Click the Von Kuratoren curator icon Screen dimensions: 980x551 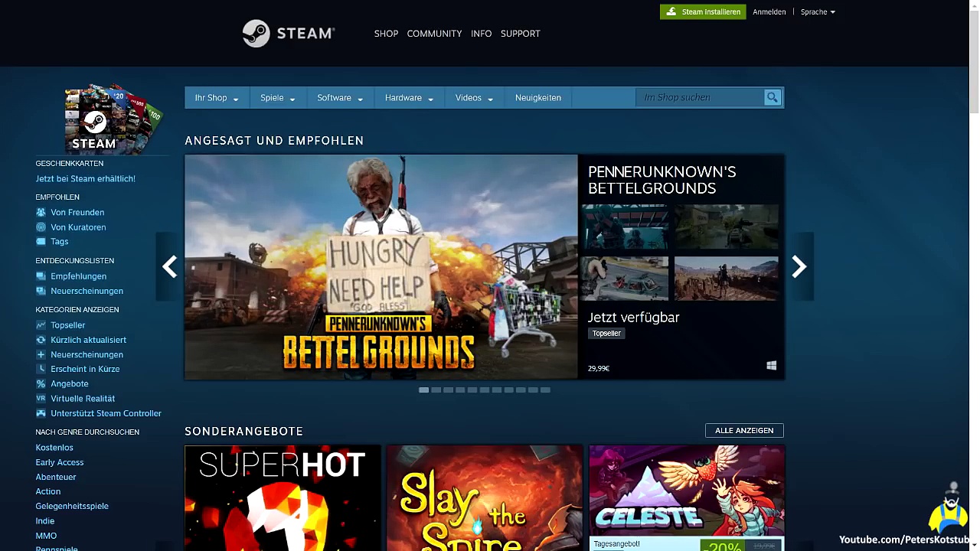click(x=41, y=227)
